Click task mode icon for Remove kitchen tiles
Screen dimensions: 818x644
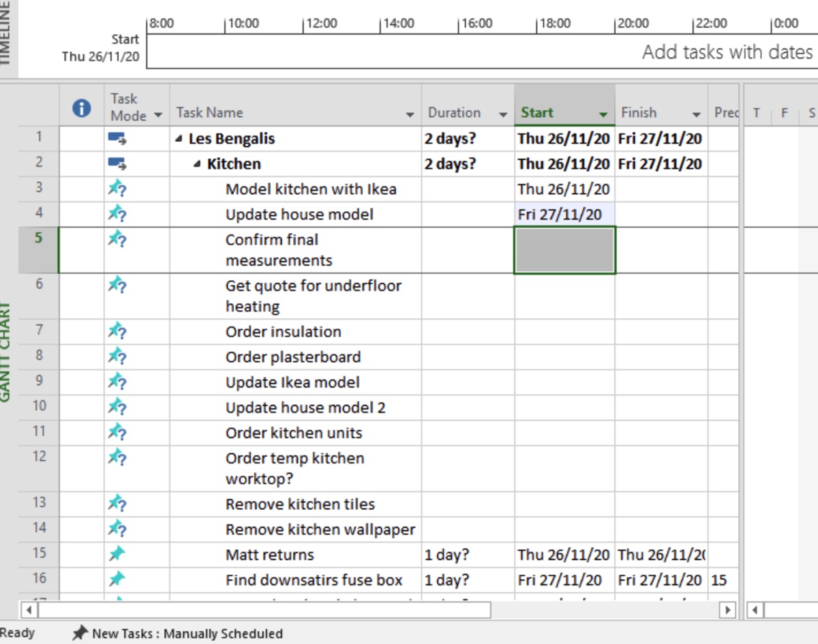click(117, 504)
